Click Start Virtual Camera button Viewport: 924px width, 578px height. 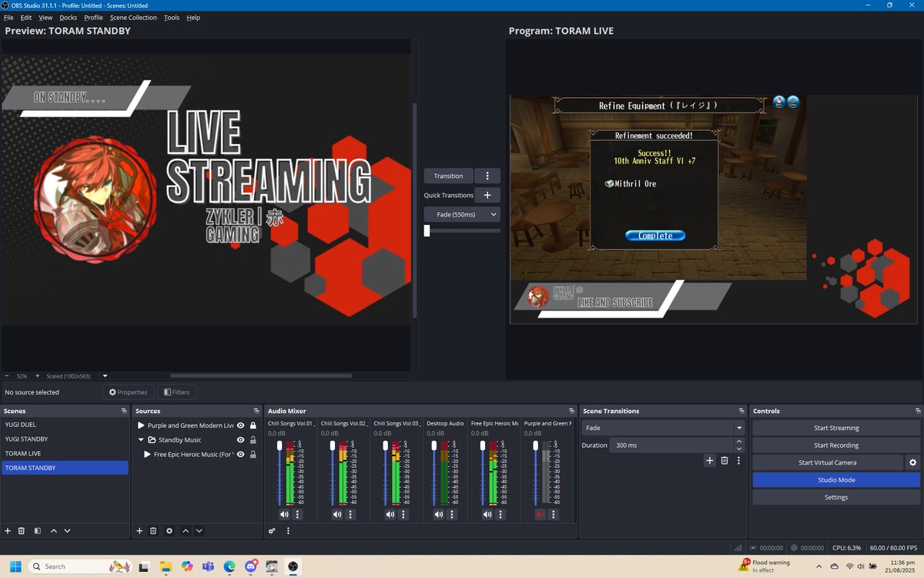[827, 462]
